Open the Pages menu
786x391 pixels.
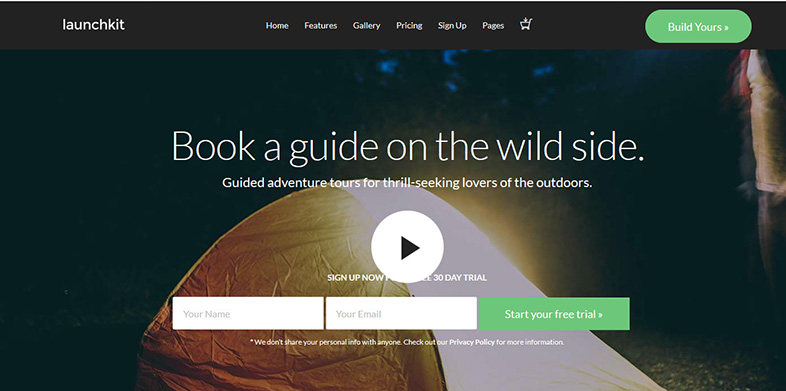[x=493, y=26]
